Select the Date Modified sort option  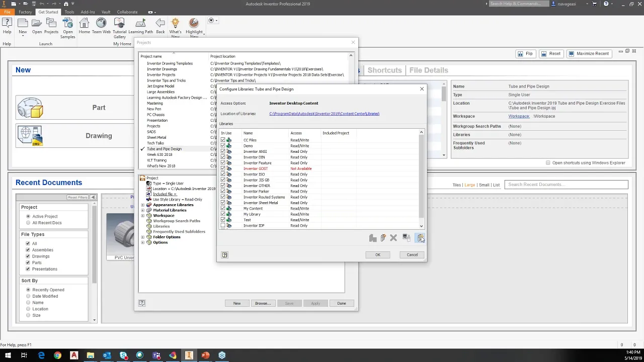tap(28, 296)
